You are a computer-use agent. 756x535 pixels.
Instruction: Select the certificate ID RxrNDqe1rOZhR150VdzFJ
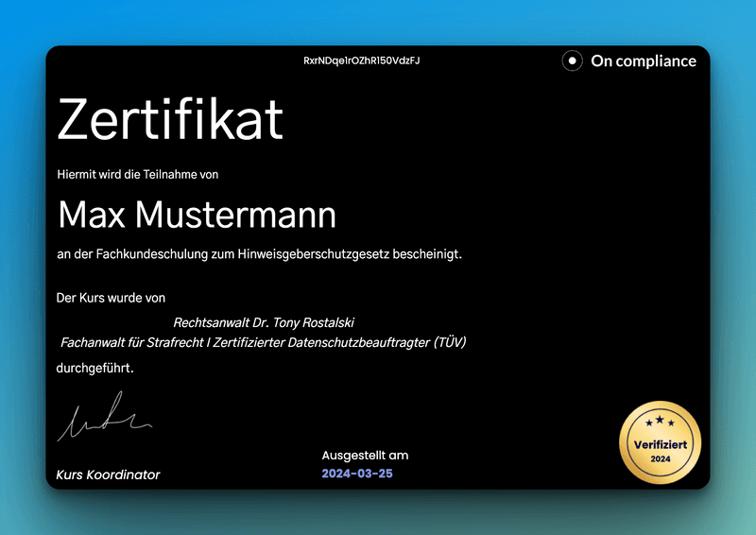361,60
